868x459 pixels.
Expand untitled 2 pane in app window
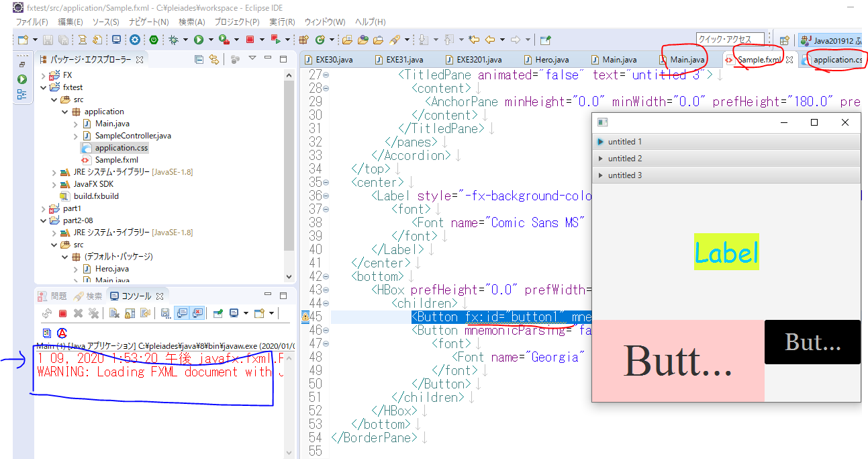coord(726,159)
